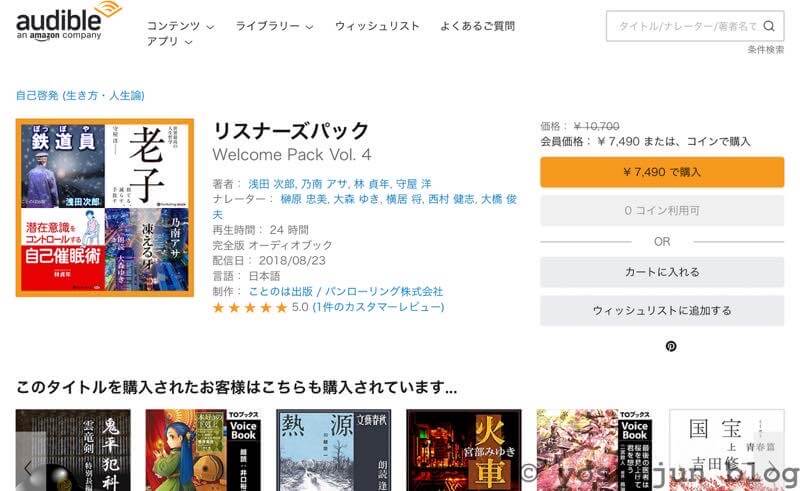Open the 条件検索 advanced search link
Viewport: 800px width, 491px height.
click(766, 50)
